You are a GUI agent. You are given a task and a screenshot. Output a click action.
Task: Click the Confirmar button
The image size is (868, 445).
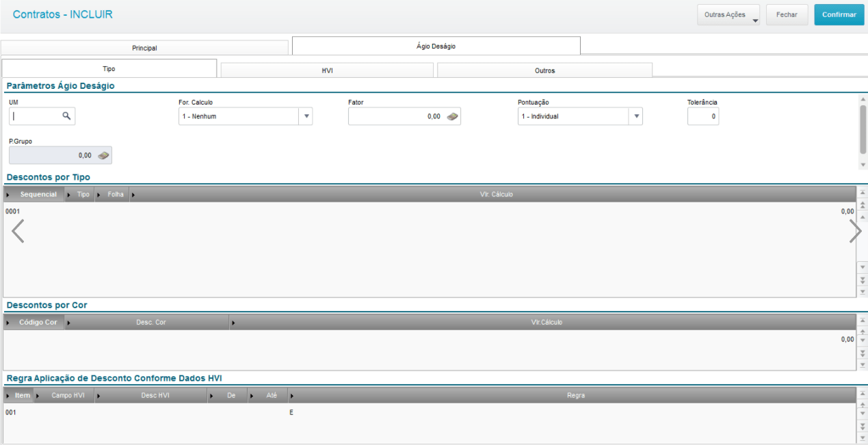(839, 14)
